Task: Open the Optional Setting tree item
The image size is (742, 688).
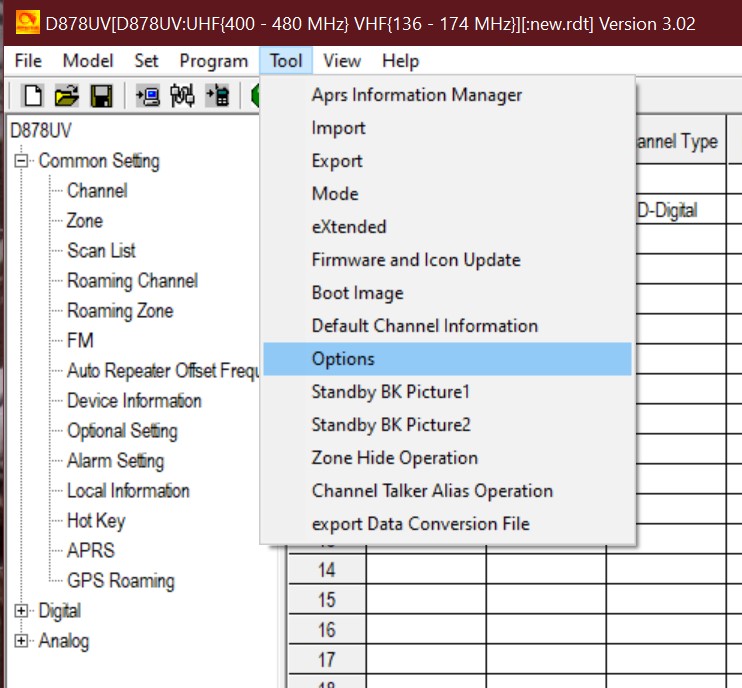Action: pyautogui.click(x=122, y=431)
